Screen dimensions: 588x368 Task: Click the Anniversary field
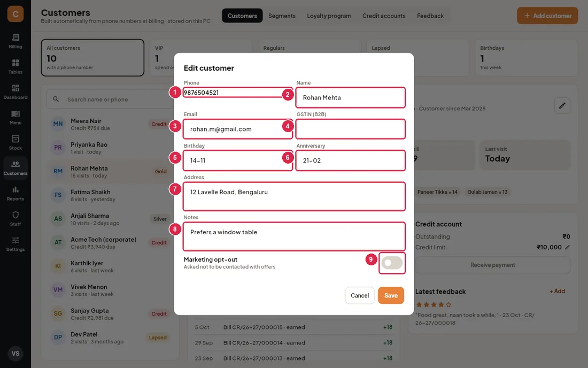(x=350, y=160)
